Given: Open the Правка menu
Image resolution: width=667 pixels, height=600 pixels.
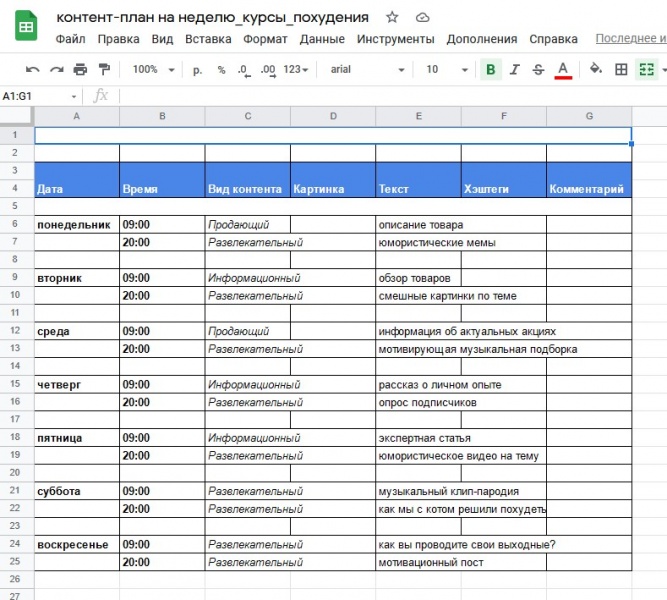Looking at the screenshot, I should point(119,39).
